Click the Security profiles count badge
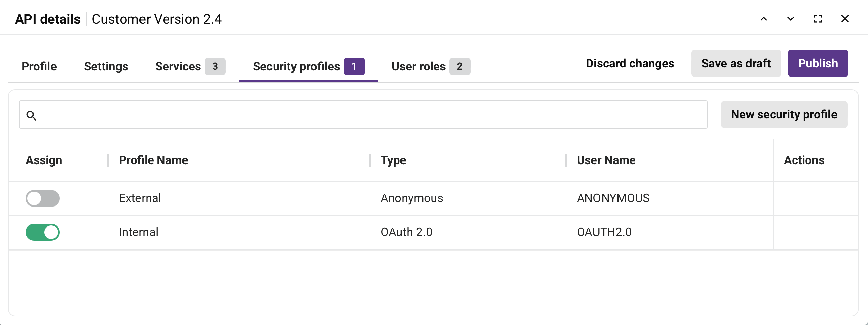Viewport: 868px width, 325px height. pos(354,66)
